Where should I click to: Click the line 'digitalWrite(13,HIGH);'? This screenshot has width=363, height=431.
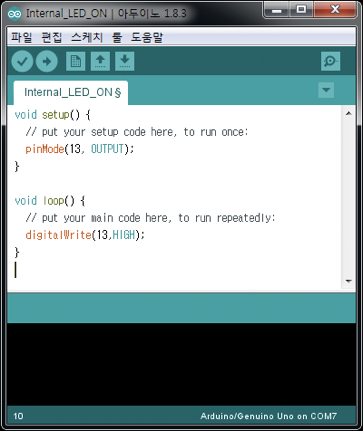85,235
